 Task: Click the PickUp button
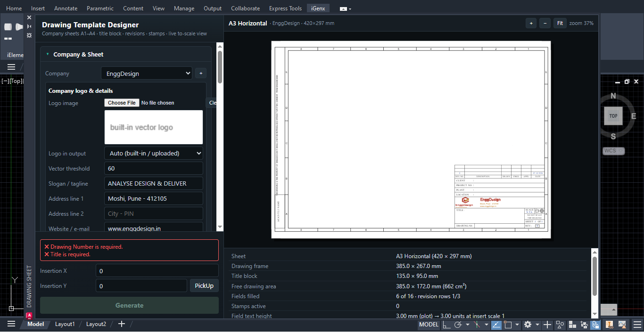(204, 286)
